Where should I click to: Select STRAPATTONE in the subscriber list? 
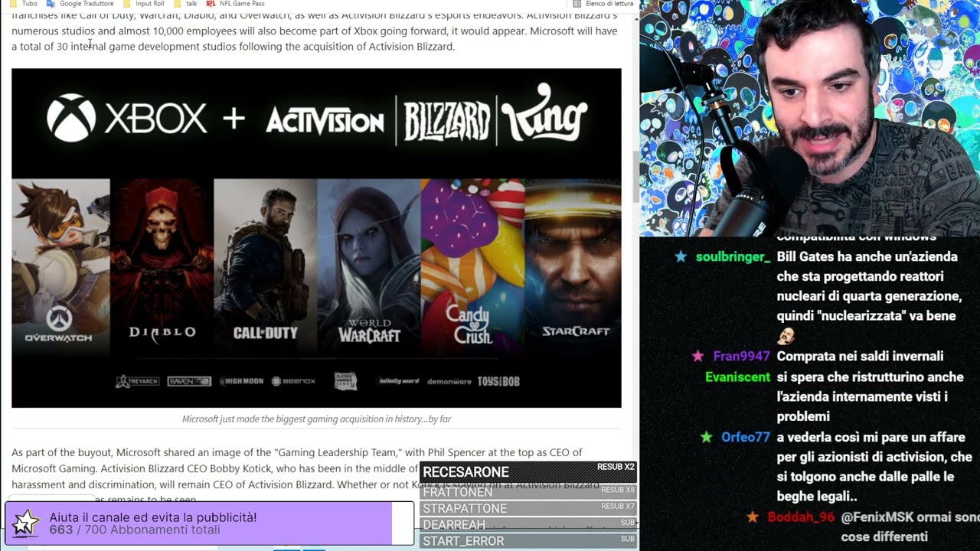click(528, 508)
